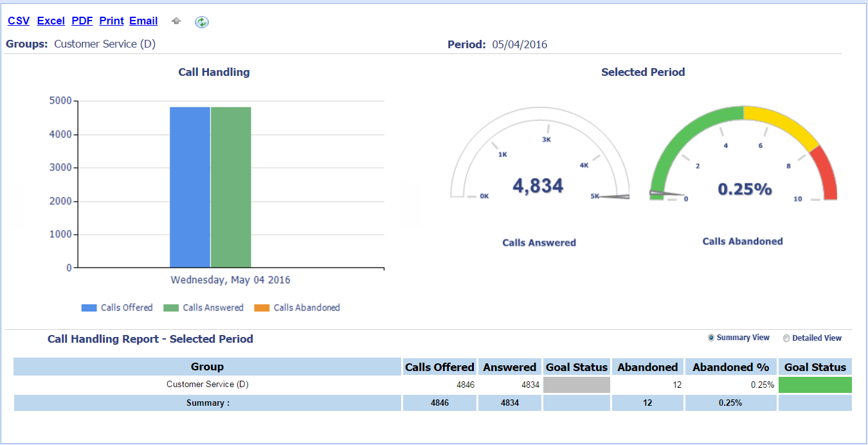The width and height of the screenshot is (868, 445).
Task: Open the PDF export link
Action: pos(82,21)
